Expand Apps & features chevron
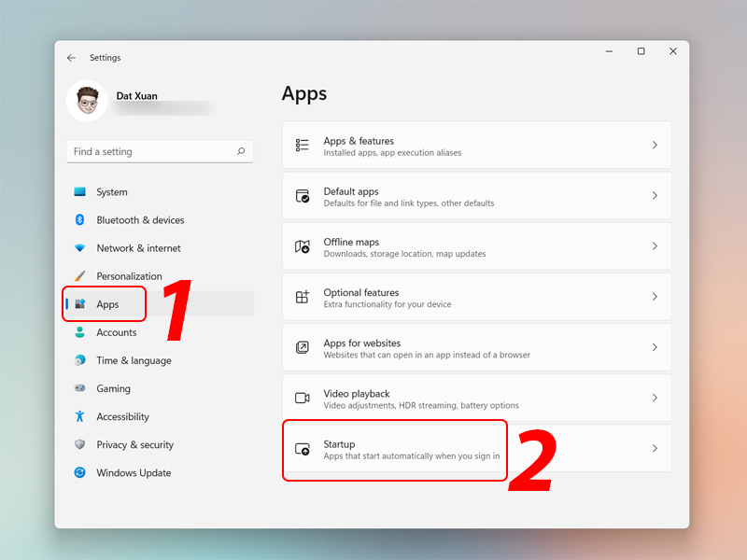The width and height of the screenshot is (747, 560). tap(655, 145)
